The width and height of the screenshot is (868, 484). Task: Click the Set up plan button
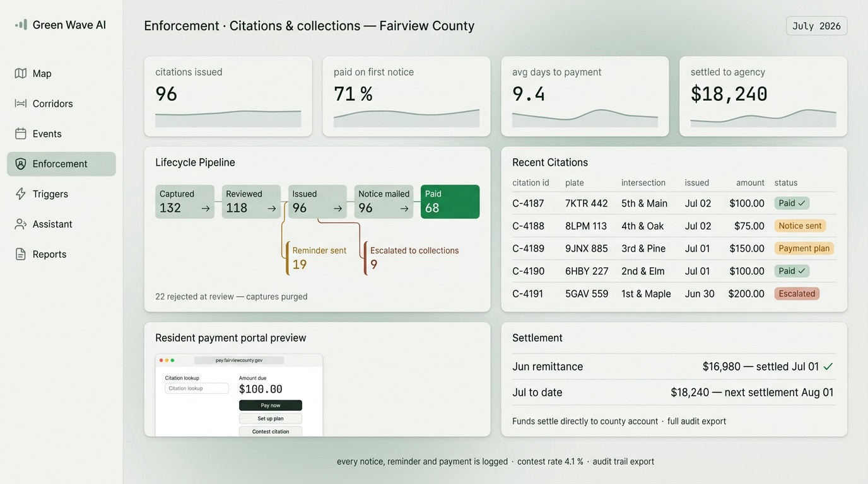271,418
